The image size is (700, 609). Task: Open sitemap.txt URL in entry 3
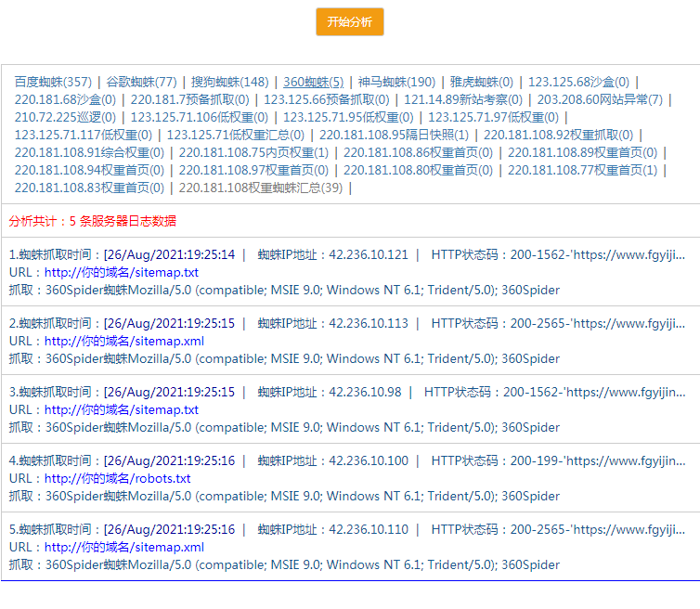click(x=122, y=410)
